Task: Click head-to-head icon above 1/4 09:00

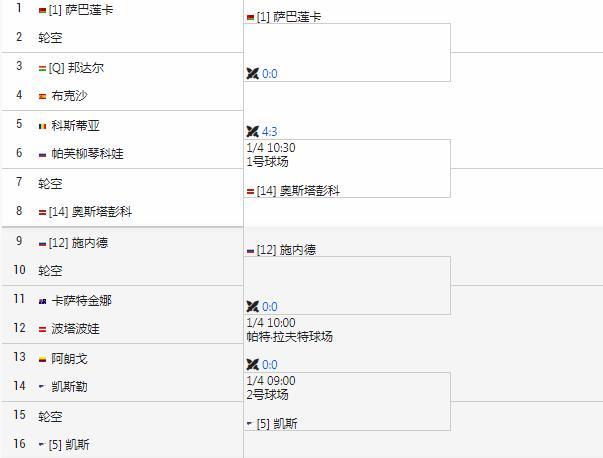Action: coord(252,364)
